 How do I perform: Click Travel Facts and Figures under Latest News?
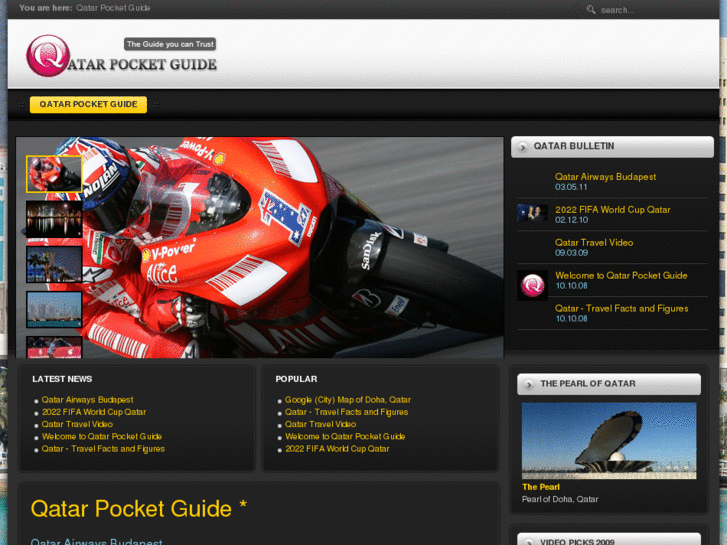click(x=103, y=449)
